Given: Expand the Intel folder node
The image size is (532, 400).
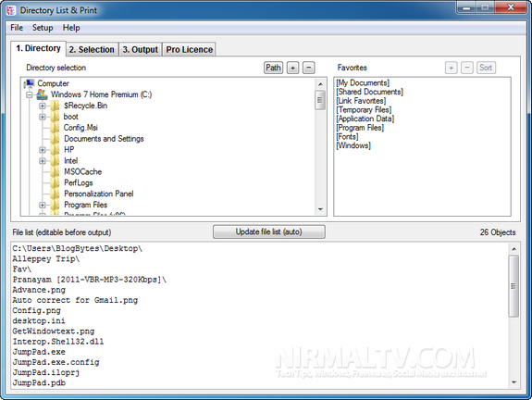Looking at the screenshot, I should click(x=42, y=160).
